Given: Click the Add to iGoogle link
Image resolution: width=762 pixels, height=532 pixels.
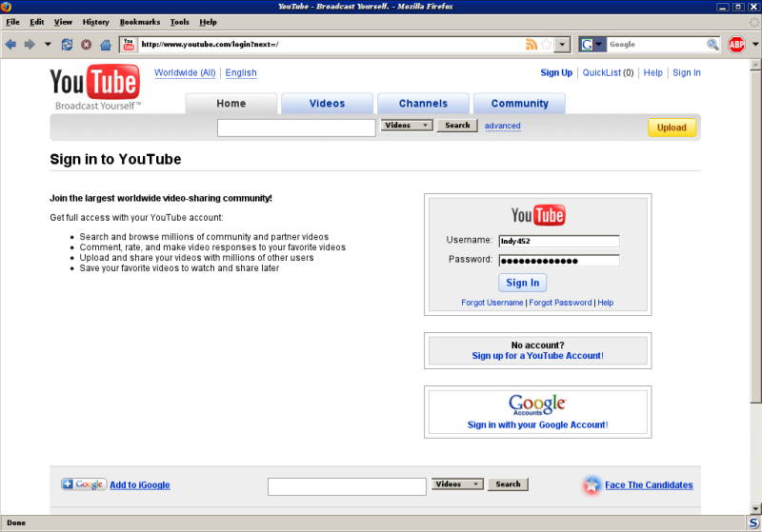Looking at the screenshot, I should point(140,485).
